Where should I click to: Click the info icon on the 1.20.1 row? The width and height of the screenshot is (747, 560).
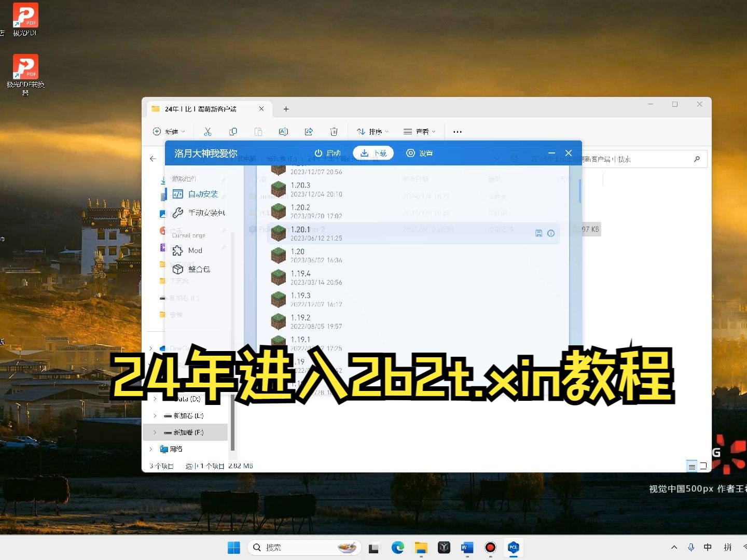(551, 233)
